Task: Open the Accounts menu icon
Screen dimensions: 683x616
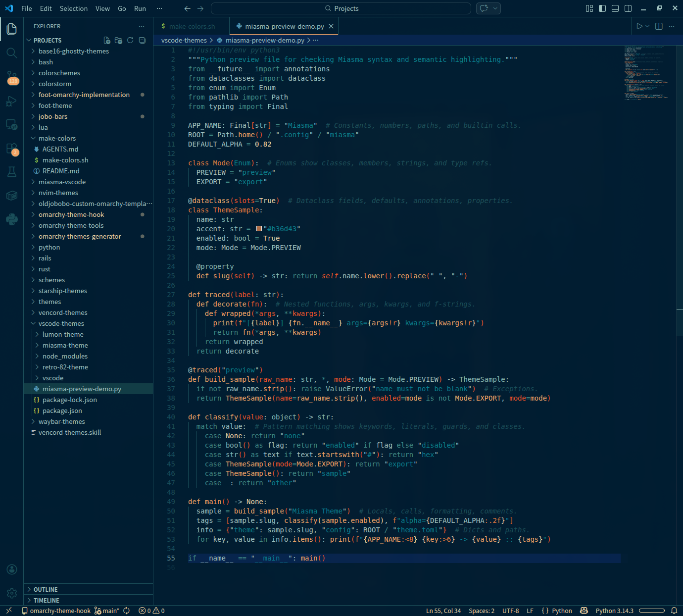Action: 12,569
